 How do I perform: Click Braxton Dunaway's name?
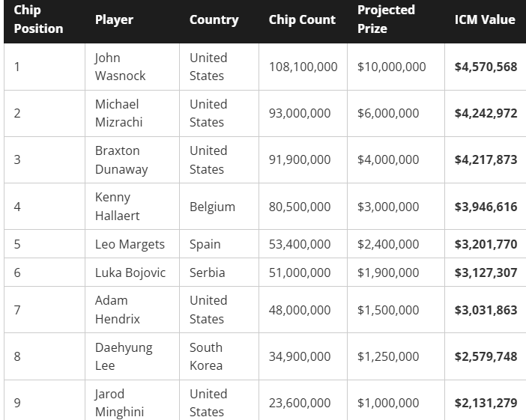(121, 159)
